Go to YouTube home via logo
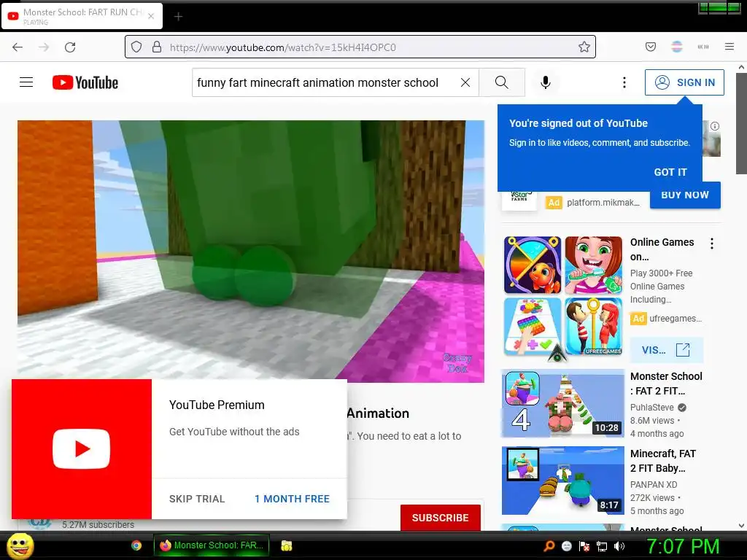 pos(85,82)
